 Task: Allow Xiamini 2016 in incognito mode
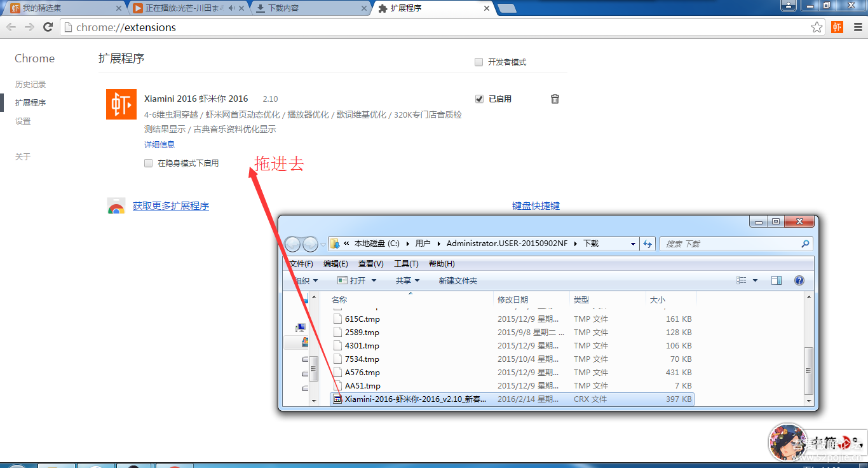pos(148,163)
